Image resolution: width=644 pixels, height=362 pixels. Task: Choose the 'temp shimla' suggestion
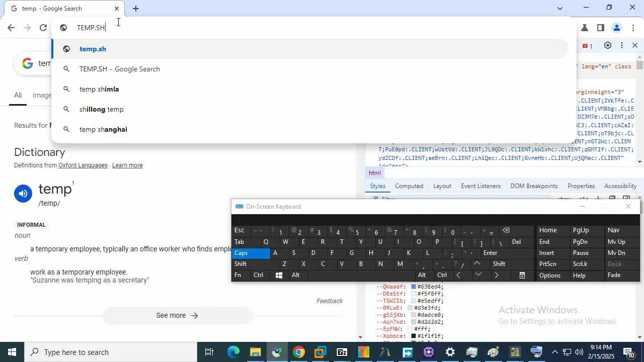tap(310, 89)
